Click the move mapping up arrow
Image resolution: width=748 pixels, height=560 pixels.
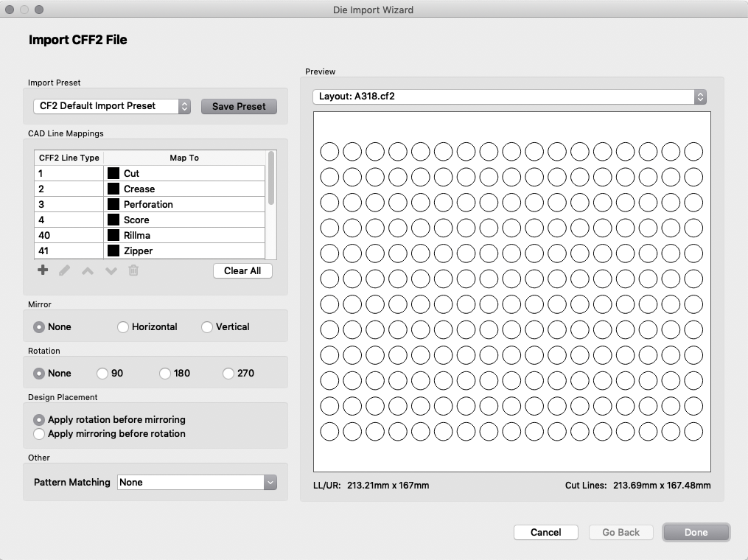click(x=88, y=270)
